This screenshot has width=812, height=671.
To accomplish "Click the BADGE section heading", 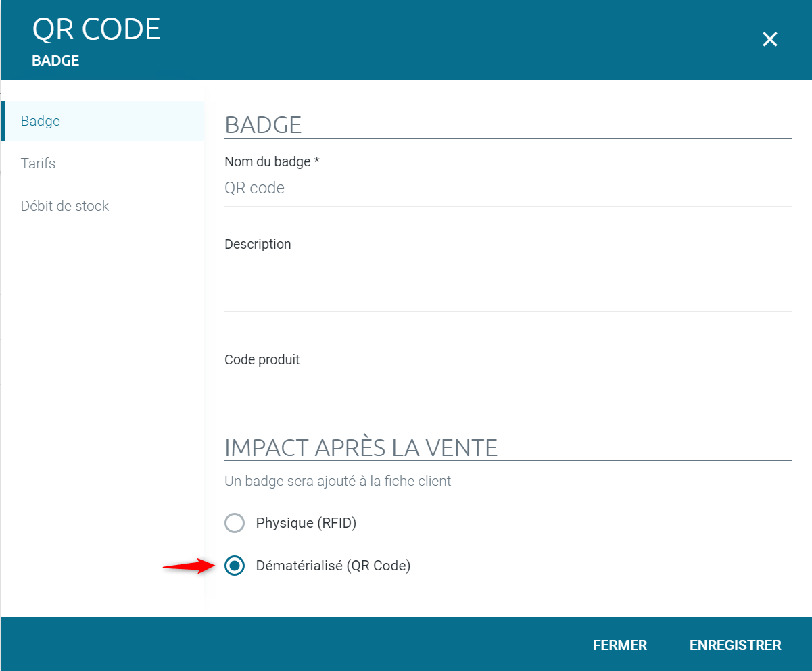I will [263, 125].
